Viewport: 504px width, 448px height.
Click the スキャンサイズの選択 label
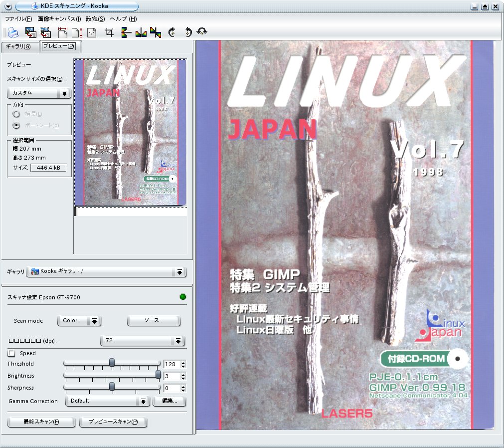[36, 79]
